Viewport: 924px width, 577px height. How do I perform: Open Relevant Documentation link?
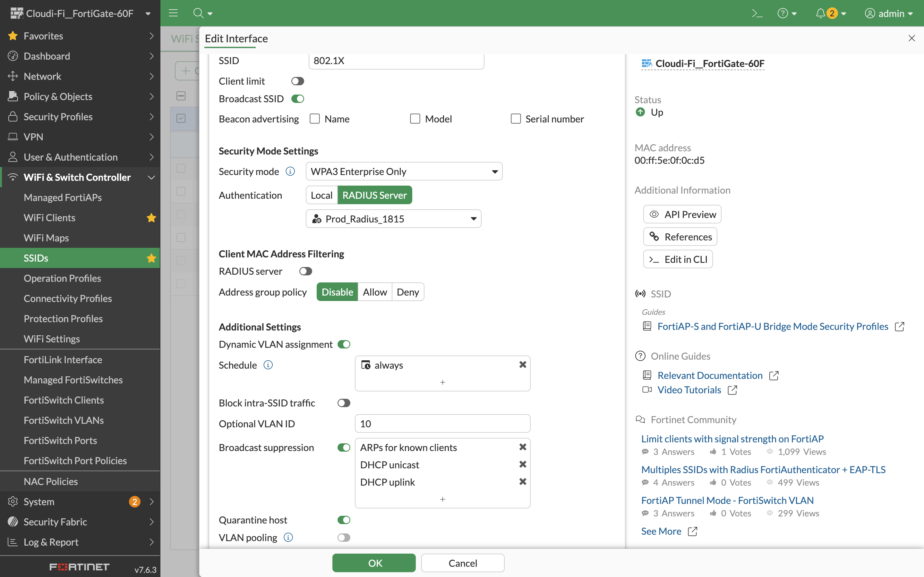(x=710, y=375)
